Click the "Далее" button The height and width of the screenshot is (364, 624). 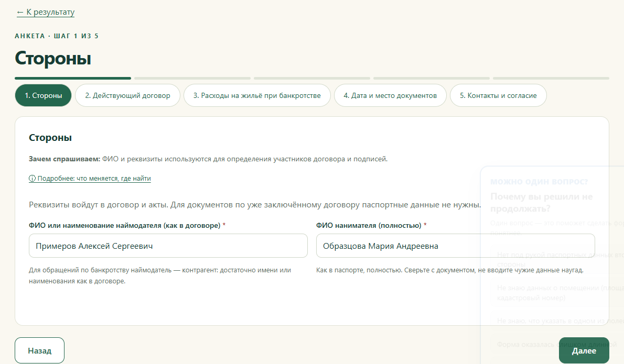pos(584,350)
